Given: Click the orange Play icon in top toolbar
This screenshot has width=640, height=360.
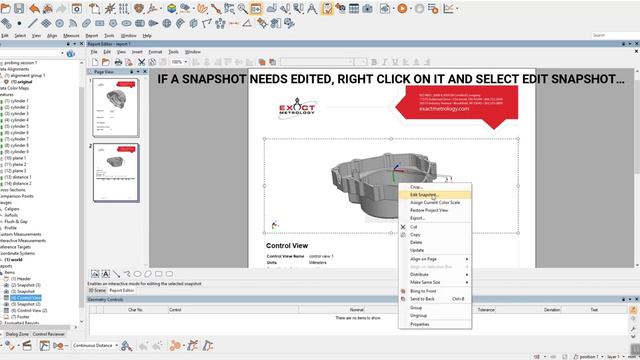Looking at the screenshot, I should (402, 8).
